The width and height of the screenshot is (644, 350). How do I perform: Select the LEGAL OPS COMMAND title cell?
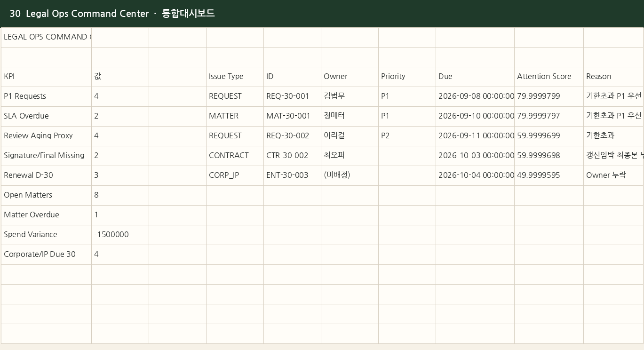click(46, 37)
